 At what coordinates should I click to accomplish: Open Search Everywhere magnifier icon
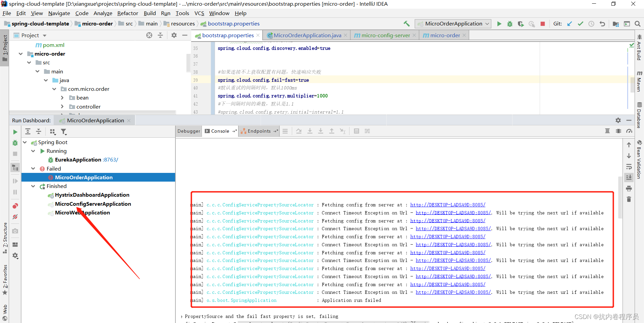638,24
